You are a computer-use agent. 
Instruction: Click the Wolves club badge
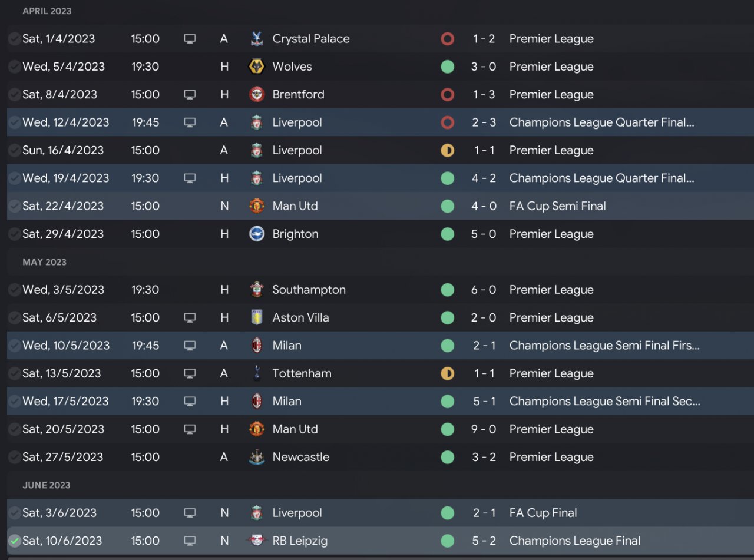coord(257,67)
